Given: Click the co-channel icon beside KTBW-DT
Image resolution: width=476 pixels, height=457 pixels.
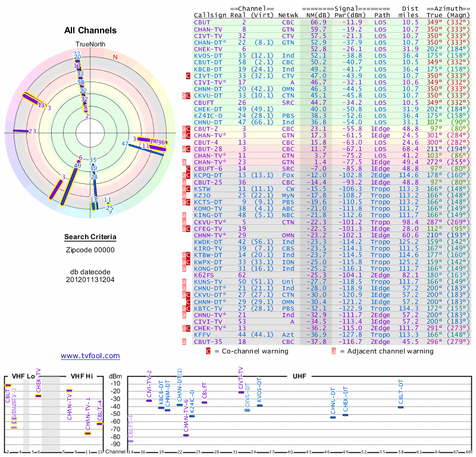Looking at the screenshot, I should pos(188,255).
